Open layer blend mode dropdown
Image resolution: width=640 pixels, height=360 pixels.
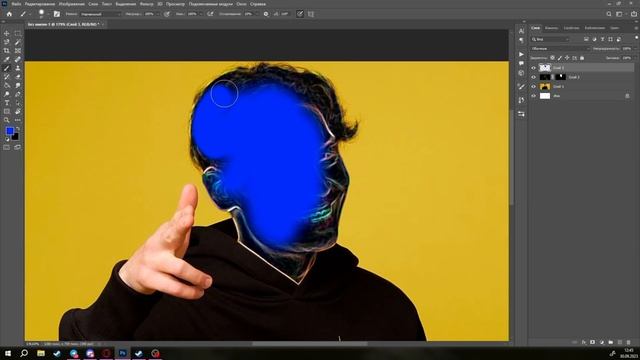[560, 49]
